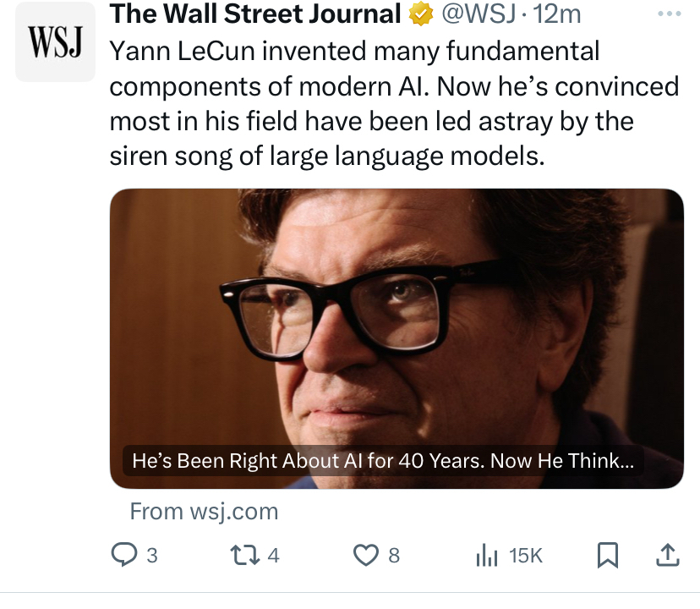Follow the "From wsj.com" source link

point(204,512)
